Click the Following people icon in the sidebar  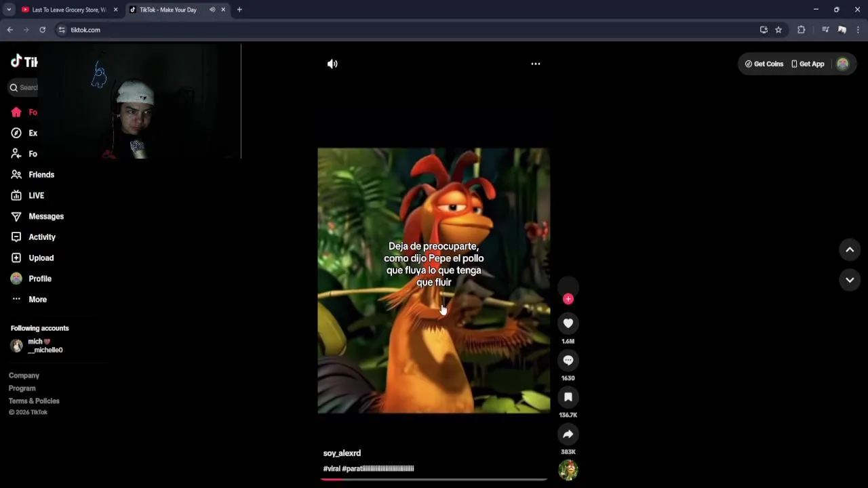(16, 154)
